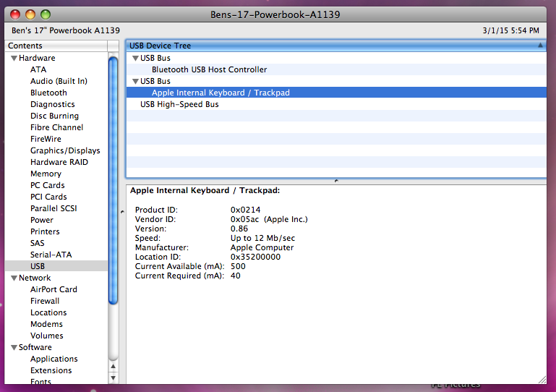
Task: Collapse the Network section triangle
Action: (14, 278)
